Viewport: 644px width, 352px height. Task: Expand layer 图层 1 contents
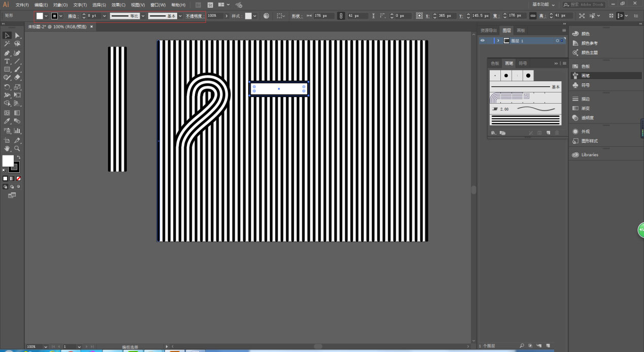(498, 41)
